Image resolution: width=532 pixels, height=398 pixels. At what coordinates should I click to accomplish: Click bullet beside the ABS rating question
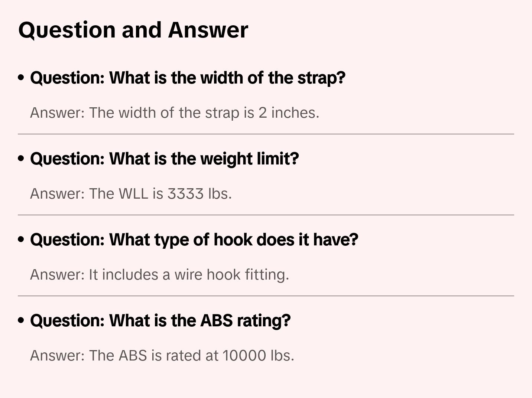click(21, 320)
